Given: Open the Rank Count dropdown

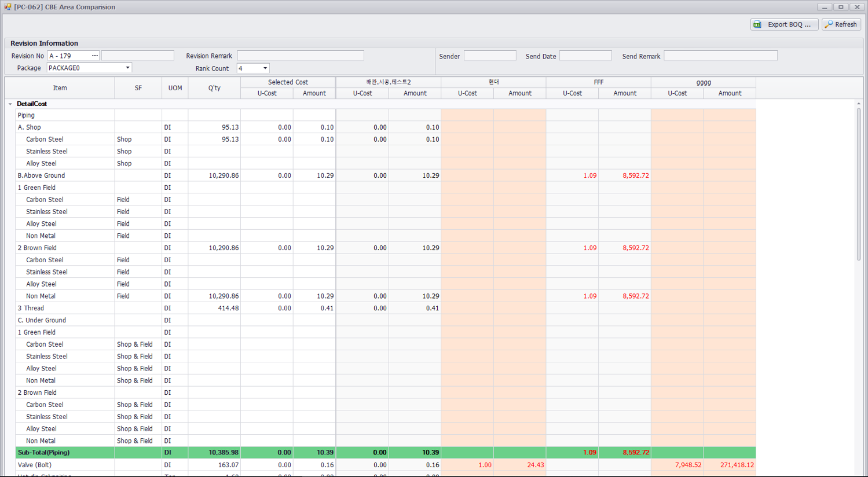Looking at the screenshot, I should tap(265, 68).
